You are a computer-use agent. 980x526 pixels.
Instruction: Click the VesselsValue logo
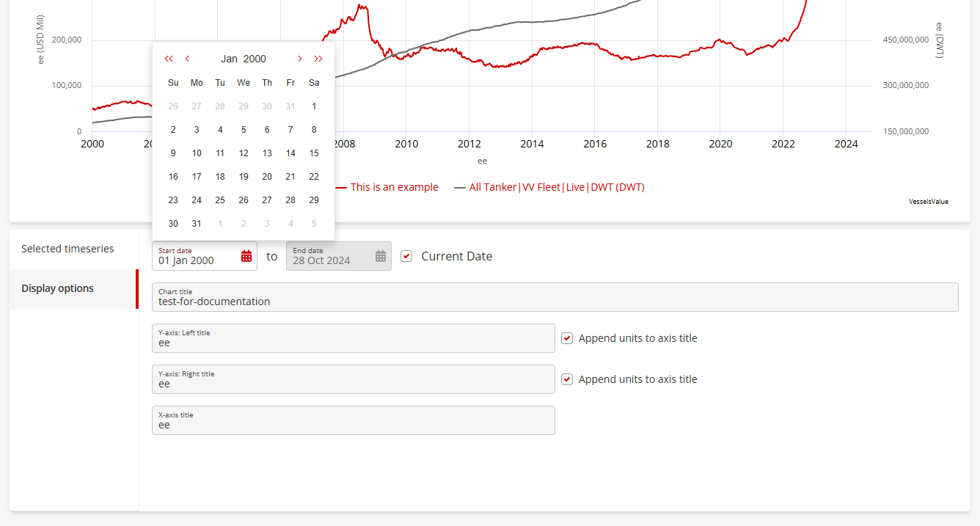click(x=928, y=201)
